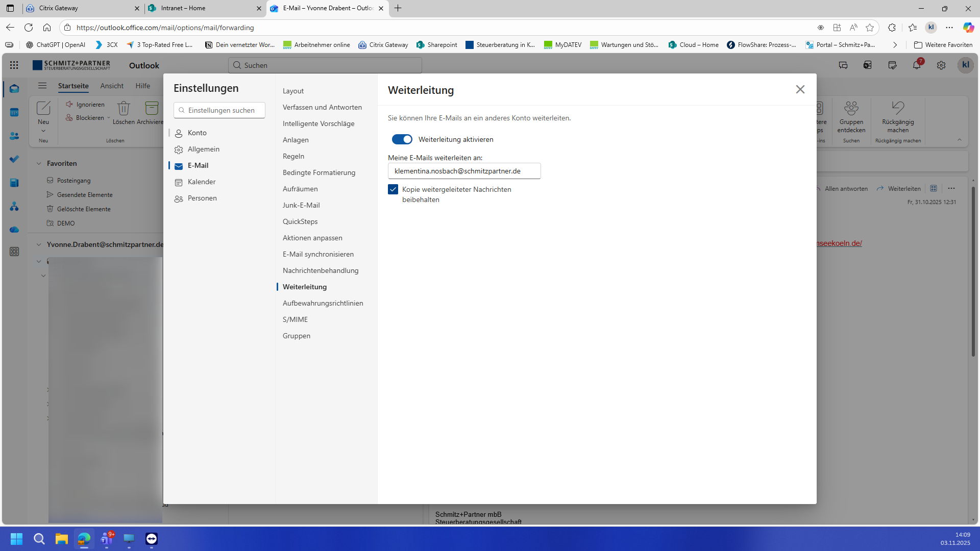Viewport: 980px width, 551px height.
Task: Open File Explorer from the taskbar
Action: coord(62,539)
